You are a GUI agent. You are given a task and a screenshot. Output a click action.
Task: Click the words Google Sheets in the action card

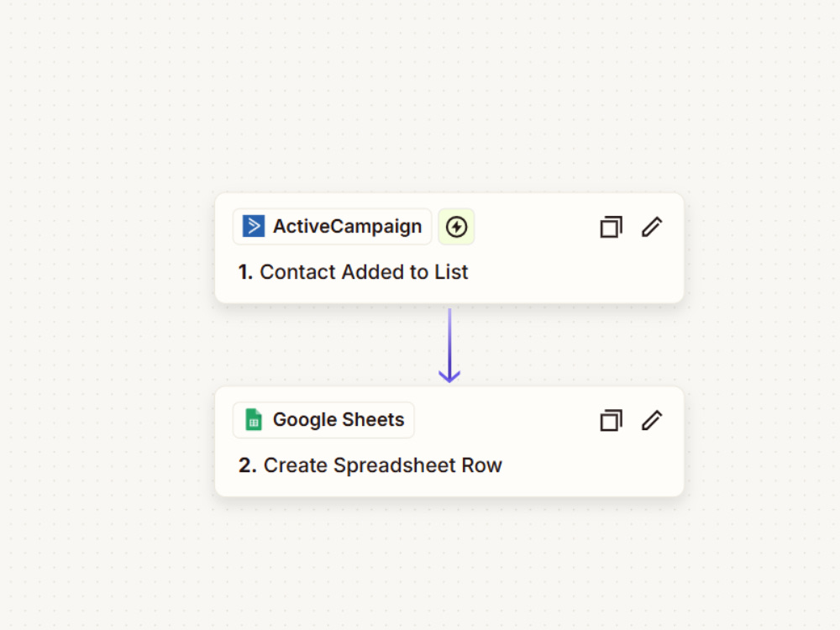(339, 420)
